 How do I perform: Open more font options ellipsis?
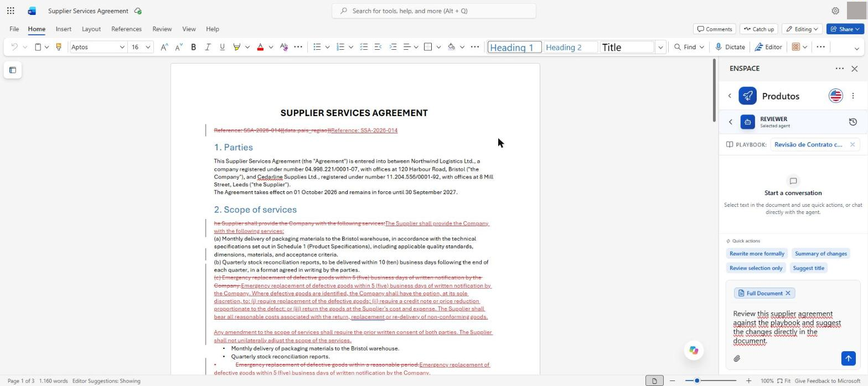(298, 47)
